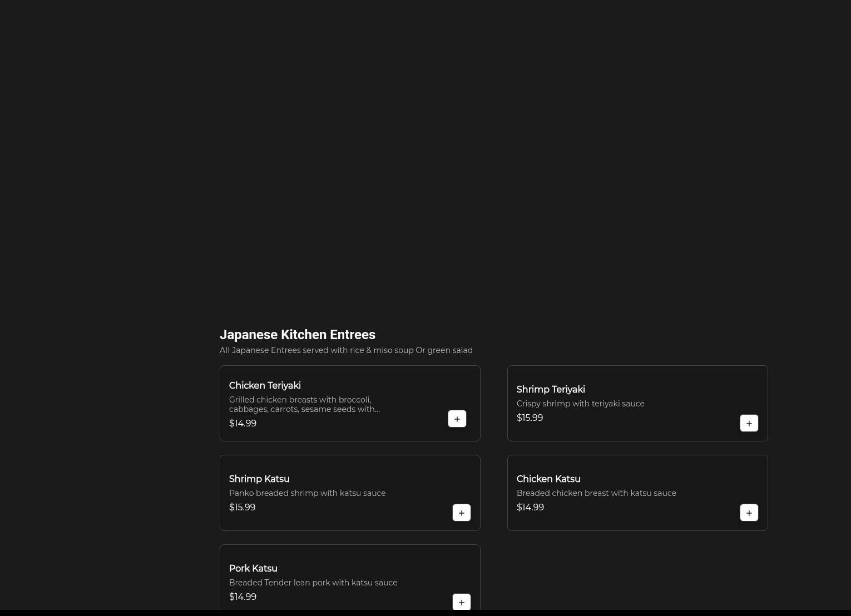
Task: Click the Chicken Katsu $14.99 price
Action: (530, 507)
